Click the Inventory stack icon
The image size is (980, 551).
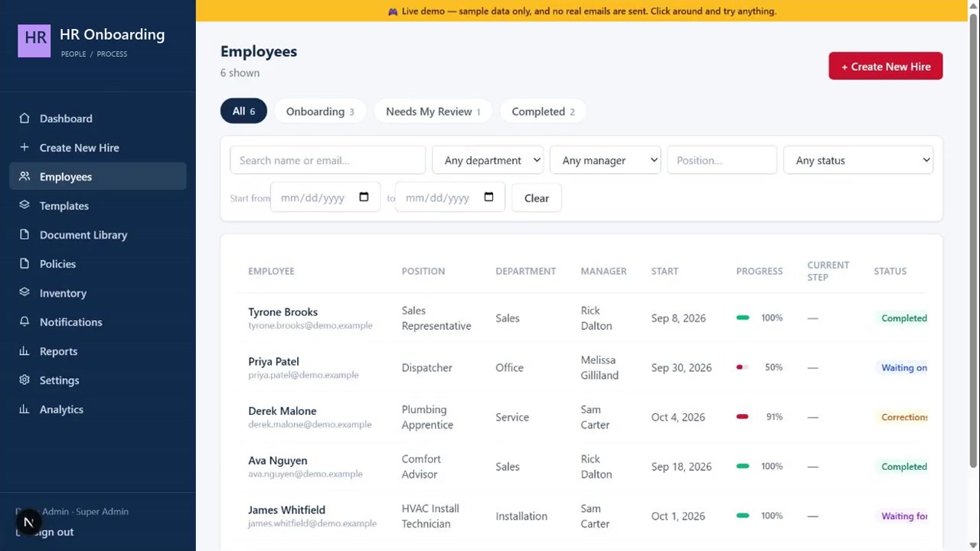[x=24, y=293]
